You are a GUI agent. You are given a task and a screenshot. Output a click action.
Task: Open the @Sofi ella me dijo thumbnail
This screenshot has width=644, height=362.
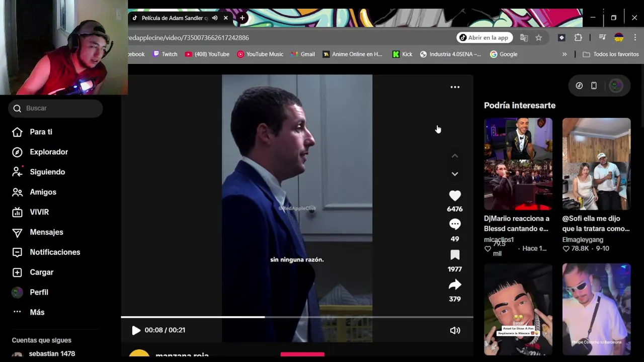click(x=596, y=164)
